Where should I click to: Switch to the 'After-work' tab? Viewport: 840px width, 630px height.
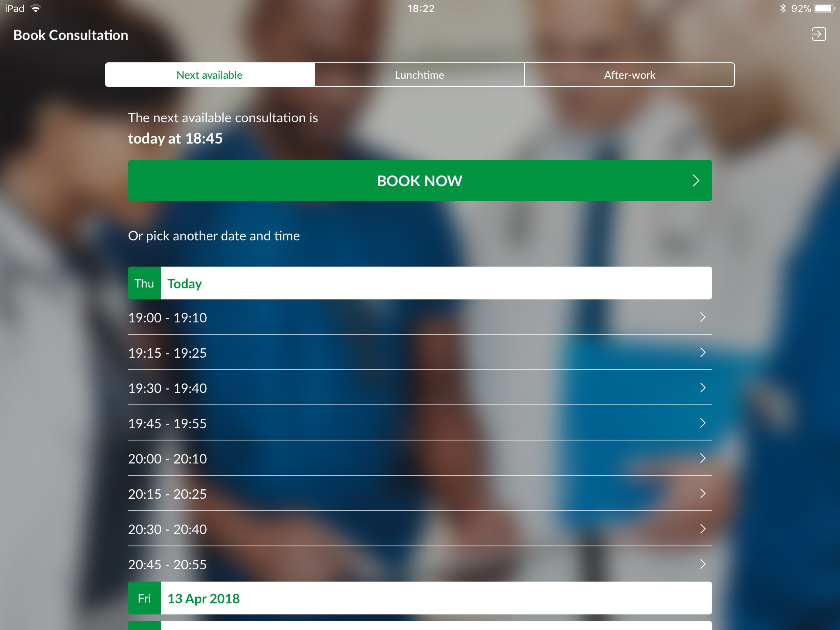pos(630,74)
